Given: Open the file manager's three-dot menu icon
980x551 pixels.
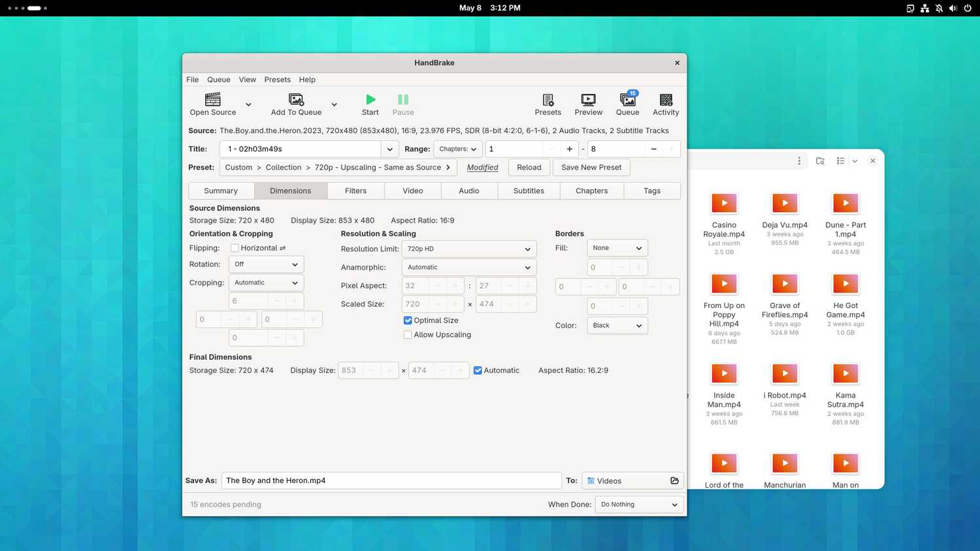Looking at the screenshot, I should 799,161.
